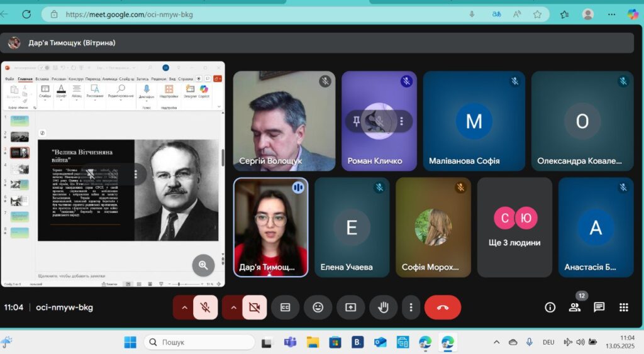The image size is (644, 354).
Task: Open the activities grid icon
Action: 623,307
